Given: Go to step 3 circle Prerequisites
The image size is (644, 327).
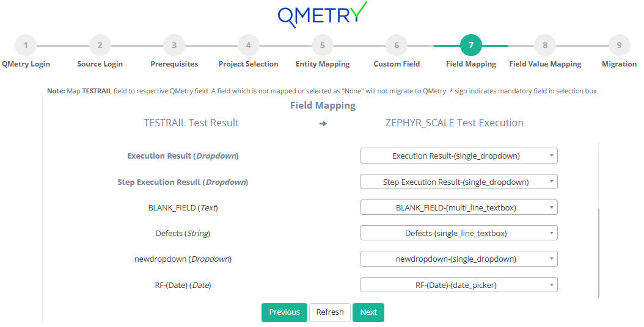Looking at the screenshot, I should tap(174, 45).
